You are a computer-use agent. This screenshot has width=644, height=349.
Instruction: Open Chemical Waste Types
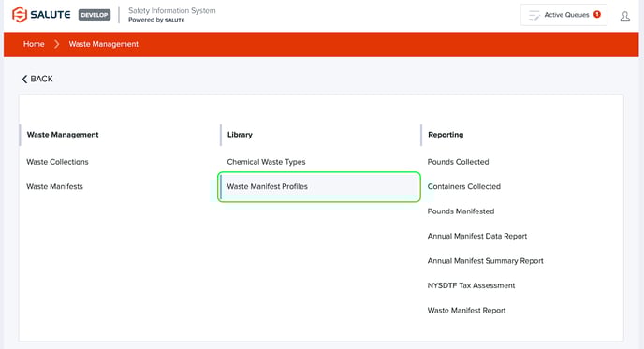(x=266, y=162)
